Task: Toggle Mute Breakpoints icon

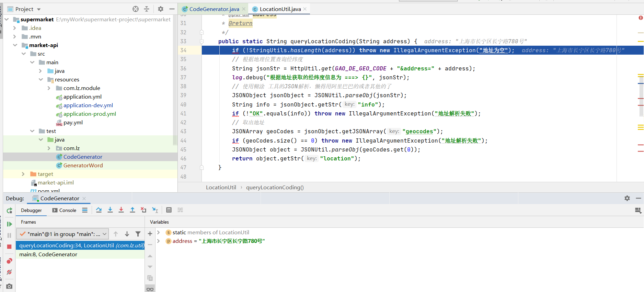Action: [9, 272]
